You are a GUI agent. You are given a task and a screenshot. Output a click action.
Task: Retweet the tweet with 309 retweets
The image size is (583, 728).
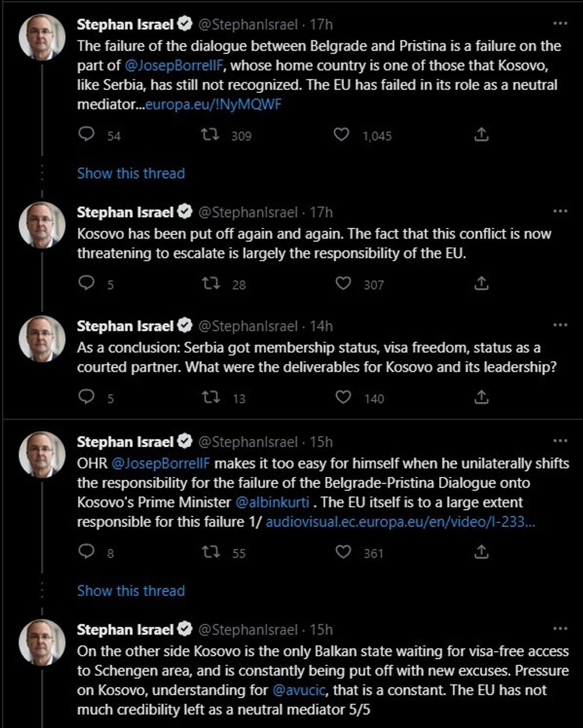click(210, 135)
